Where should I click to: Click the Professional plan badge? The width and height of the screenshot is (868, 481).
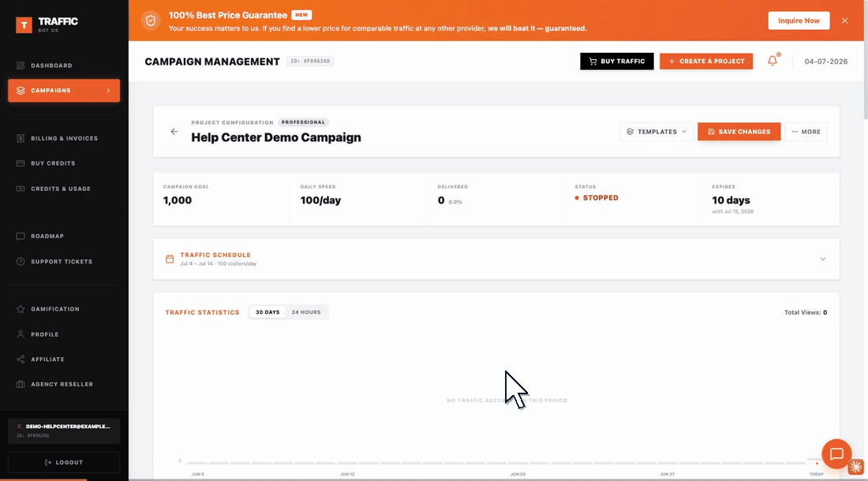point(303,122)
